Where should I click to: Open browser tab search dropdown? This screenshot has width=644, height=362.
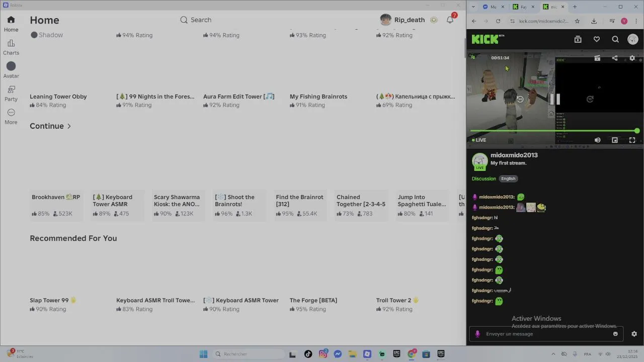pos(473,7)
